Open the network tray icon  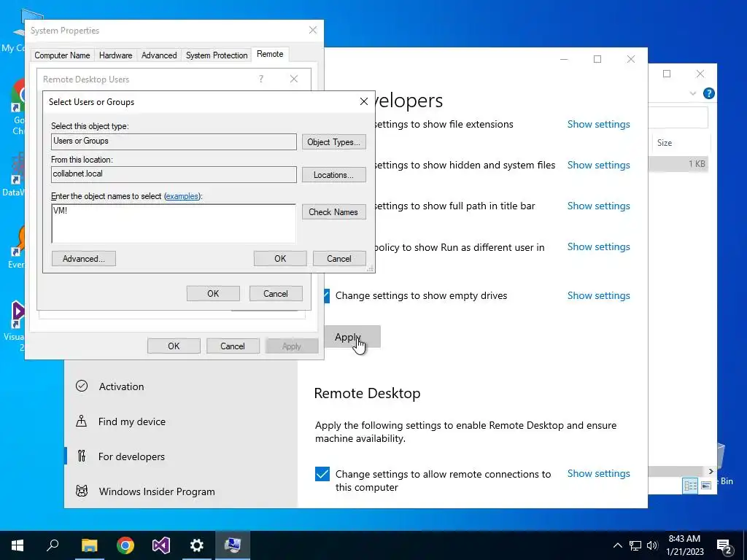635,545
